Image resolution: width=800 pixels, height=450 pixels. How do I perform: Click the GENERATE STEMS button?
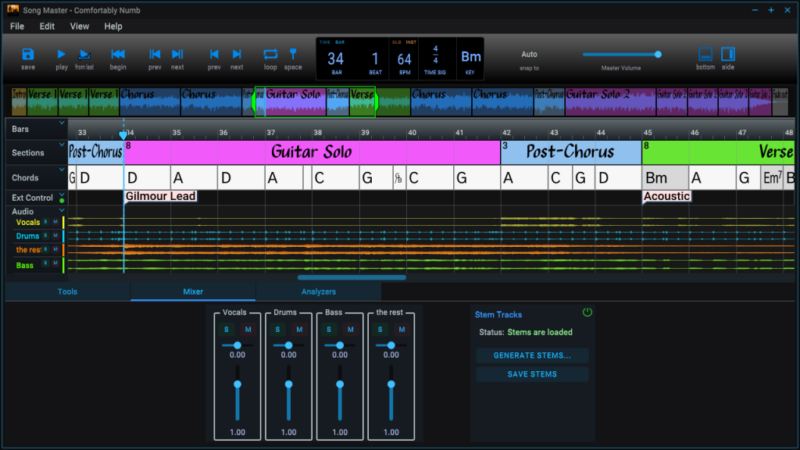point(531,355)
